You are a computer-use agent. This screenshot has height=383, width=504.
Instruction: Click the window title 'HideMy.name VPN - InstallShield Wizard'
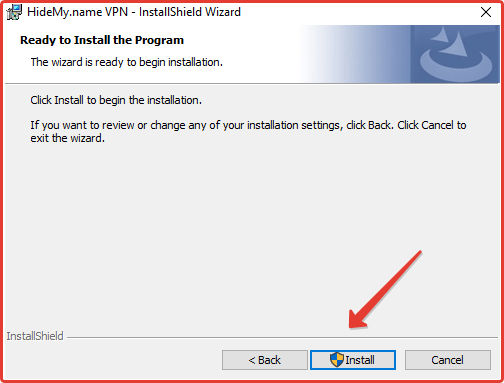point(134,12)
